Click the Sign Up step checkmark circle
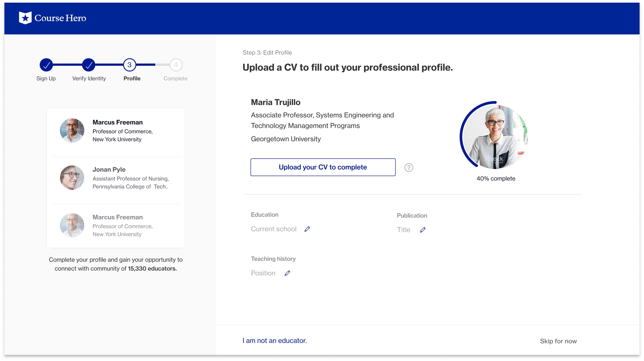Screen dimensions: 644x361 (x=46, y=65)
